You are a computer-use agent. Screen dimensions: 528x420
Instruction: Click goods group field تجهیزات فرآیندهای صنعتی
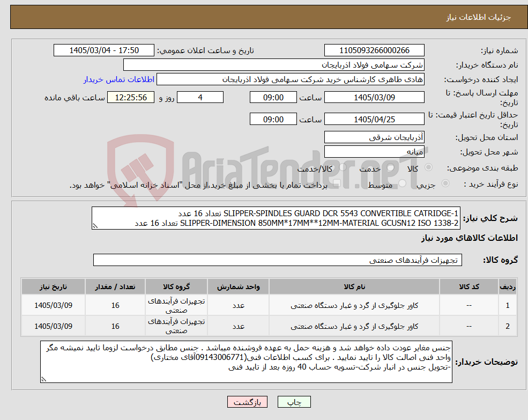278,260
